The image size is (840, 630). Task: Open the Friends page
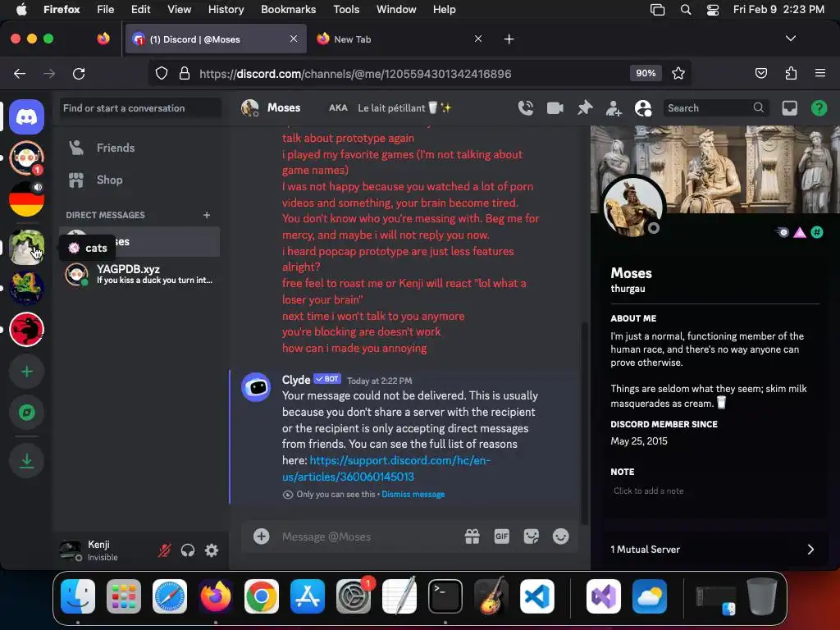click(139, 148)
